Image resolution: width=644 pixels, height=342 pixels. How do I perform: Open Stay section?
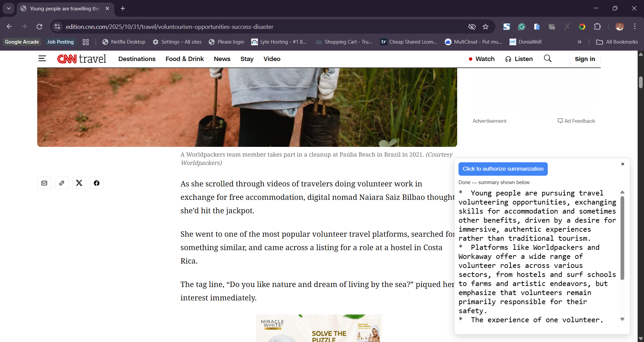247,59
